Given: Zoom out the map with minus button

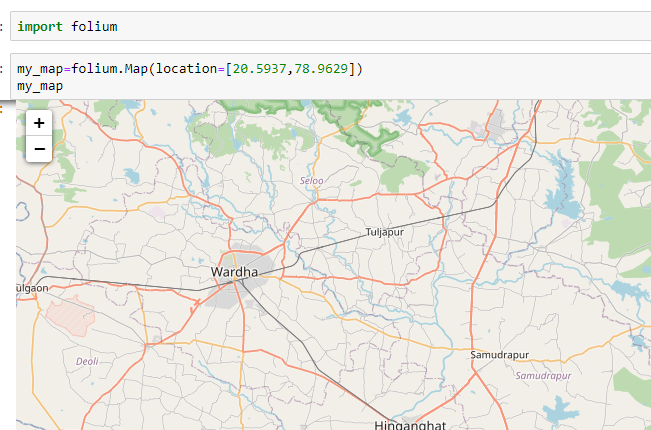Looking at the screenshot, I should click(x=39, y=149).
